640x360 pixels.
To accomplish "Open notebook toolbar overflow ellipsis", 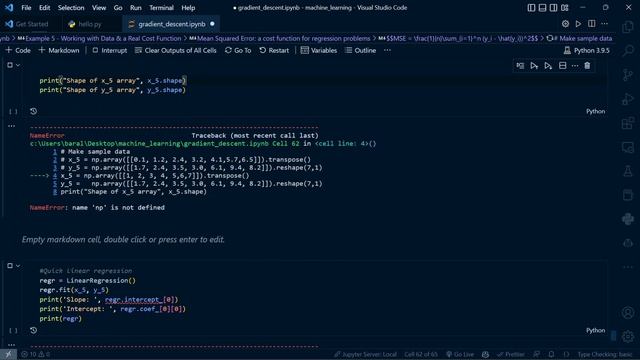I will tap(387, 50).
